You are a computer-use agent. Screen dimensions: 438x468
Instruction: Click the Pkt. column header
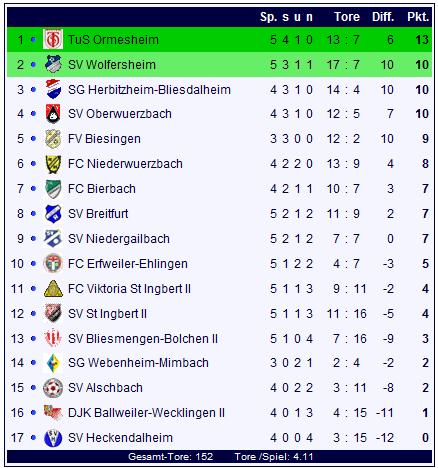[418, 17]
